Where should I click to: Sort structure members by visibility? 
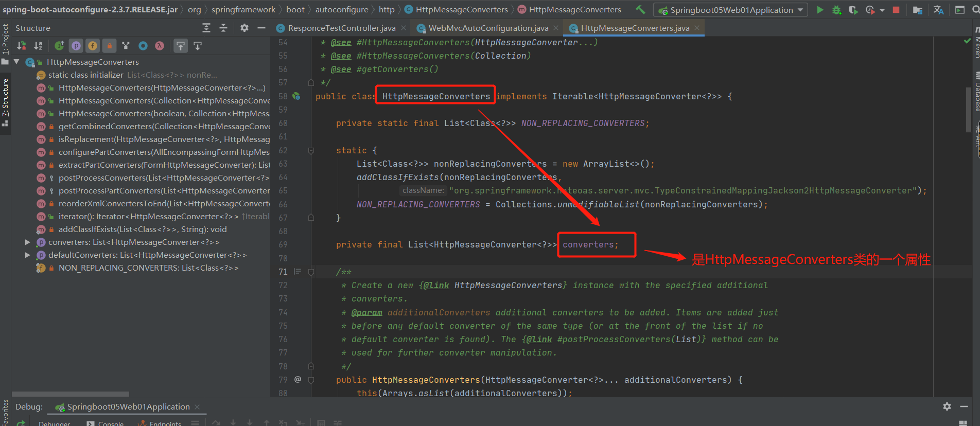click(x=22, y=46)
